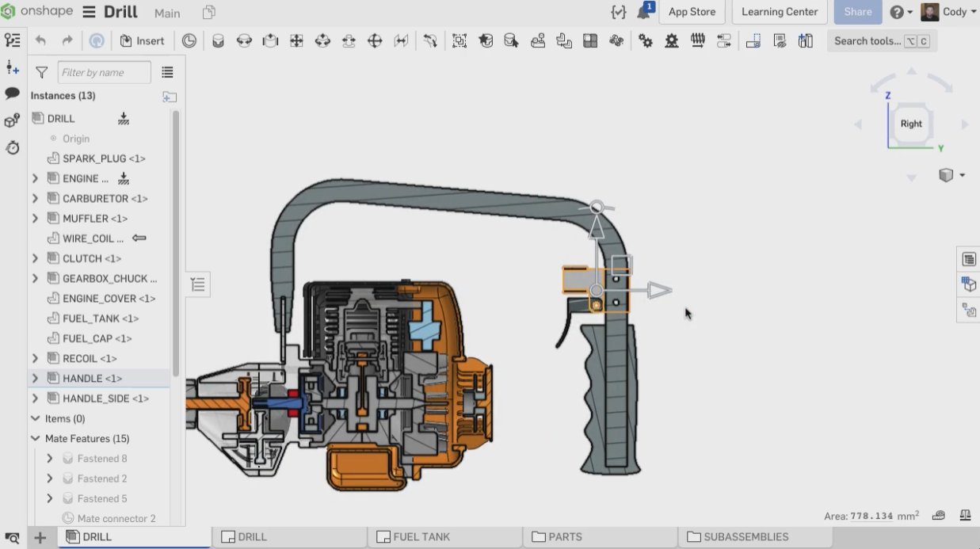Viewport: 980px width, 549px height.
Task: Click the Main branch label
Action: pos(167,13)
